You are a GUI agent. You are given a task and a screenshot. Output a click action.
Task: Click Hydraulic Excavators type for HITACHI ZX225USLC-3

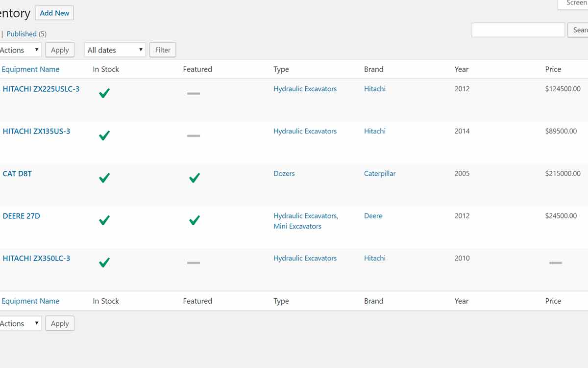point(305,89)
